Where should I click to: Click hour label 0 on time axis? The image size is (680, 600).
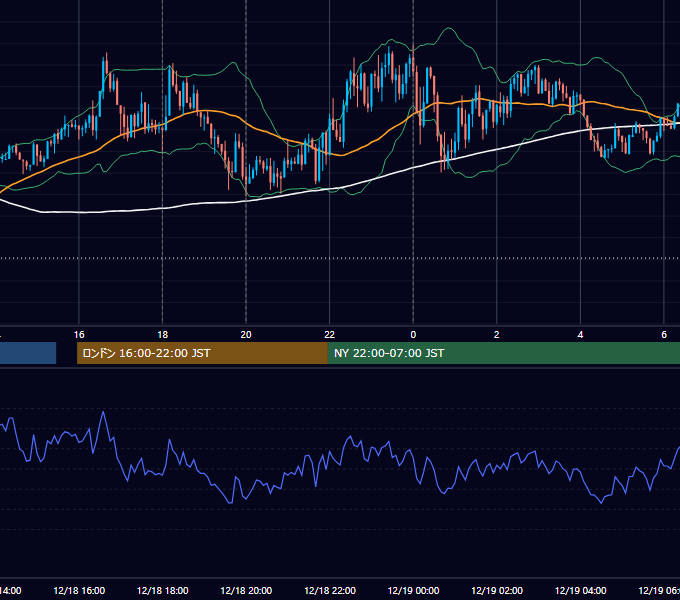413,335
